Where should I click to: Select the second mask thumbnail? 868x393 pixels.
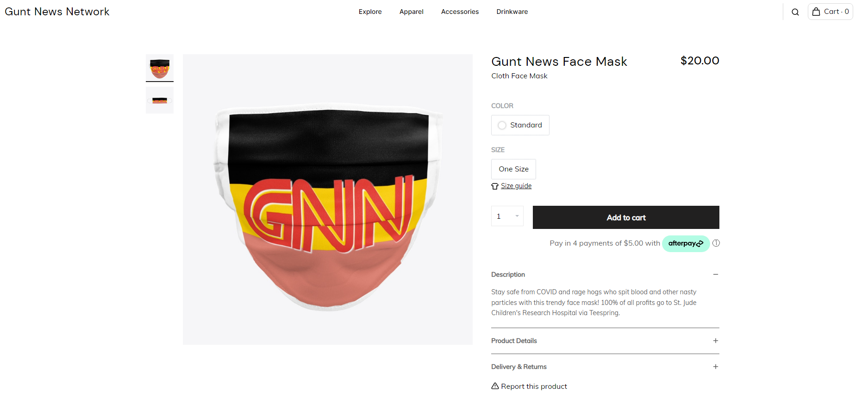tap(160, 100)
